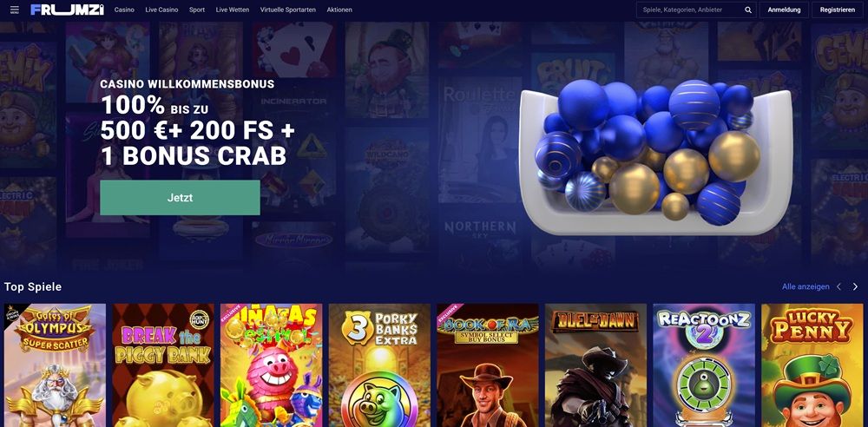Show previous Top Spiele games arrow

(x=838, y=286)
